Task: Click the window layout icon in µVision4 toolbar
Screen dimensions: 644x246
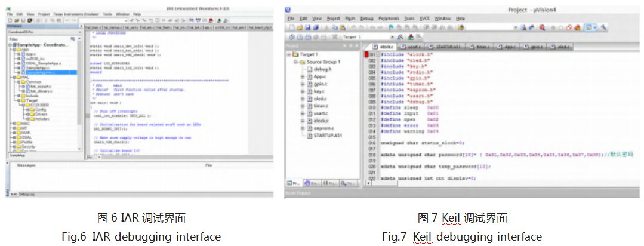Action: 588,27
